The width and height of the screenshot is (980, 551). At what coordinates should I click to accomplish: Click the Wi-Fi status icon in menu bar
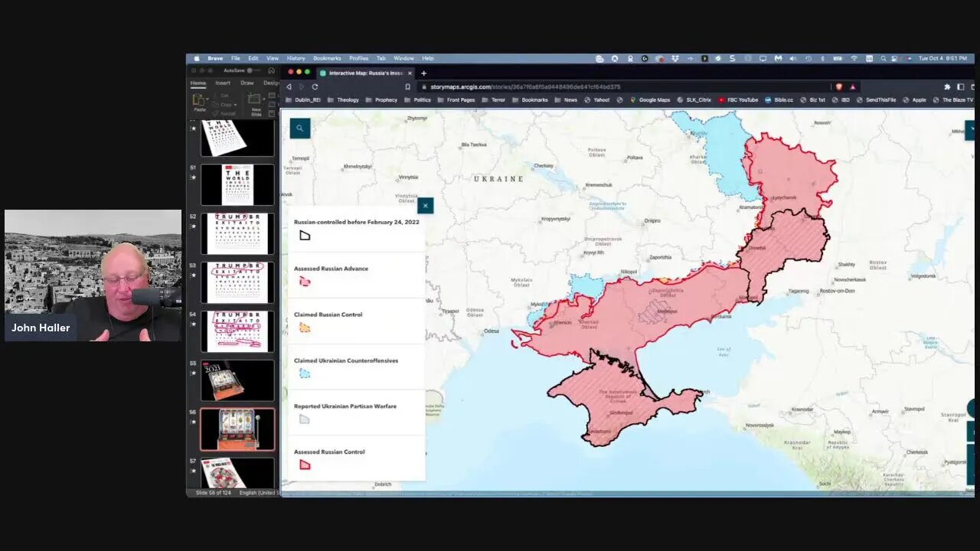854,58
